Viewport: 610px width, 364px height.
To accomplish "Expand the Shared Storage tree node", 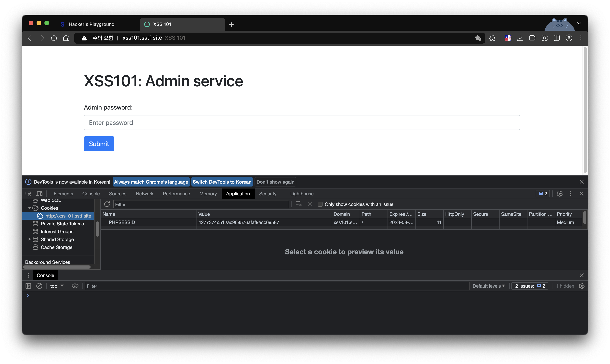I will click(x=29, y=239).
